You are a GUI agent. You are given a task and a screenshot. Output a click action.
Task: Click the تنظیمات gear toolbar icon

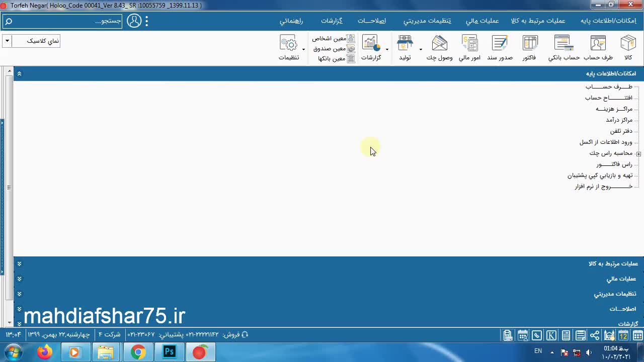[289, 48]
